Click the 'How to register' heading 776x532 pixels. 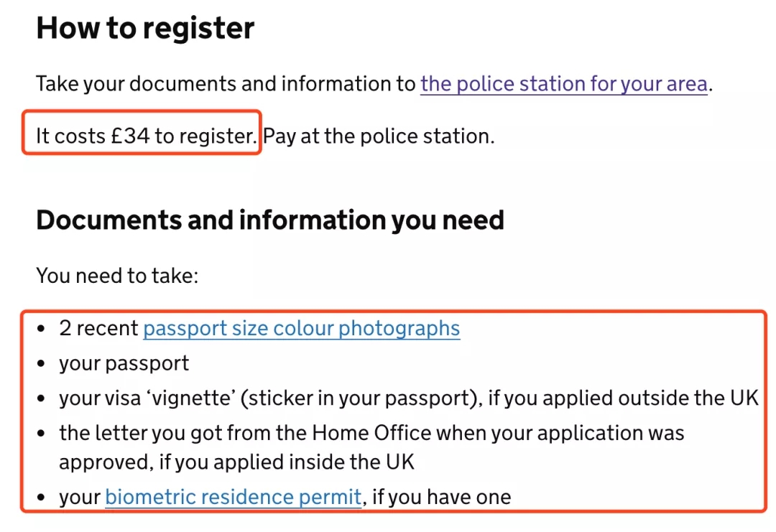(145, 28)
